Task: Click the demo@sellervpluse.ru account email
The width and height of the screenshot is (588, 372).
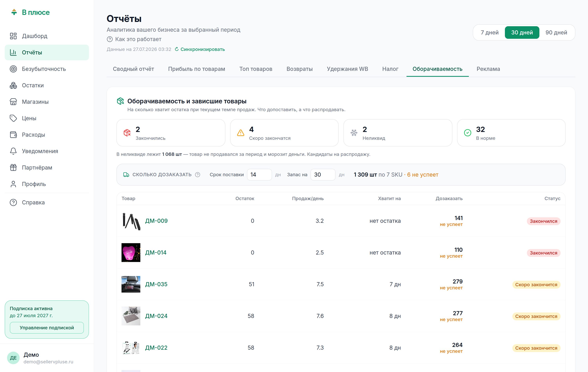Action: click(x=48, y=362)
